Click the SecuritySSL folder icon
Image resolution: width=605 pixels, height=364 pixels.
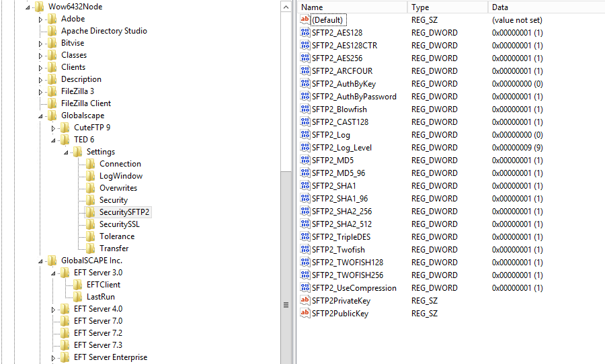click(90, 224)
